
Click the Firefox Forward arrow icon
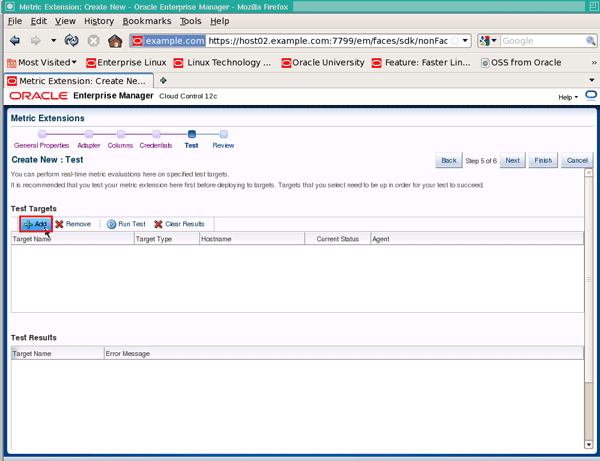click(36, 41)
